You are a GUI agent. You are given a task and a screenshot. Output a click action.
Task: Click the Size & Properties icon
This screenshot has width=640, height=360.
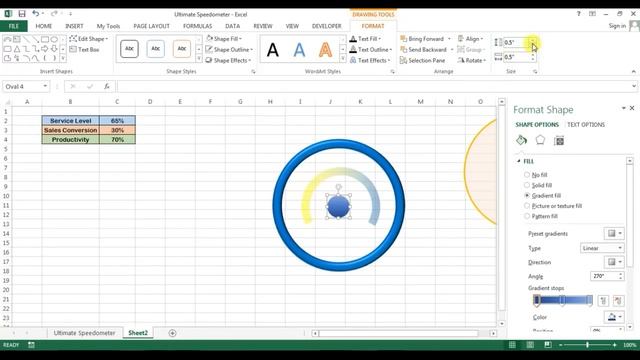(x=559, y=141)
